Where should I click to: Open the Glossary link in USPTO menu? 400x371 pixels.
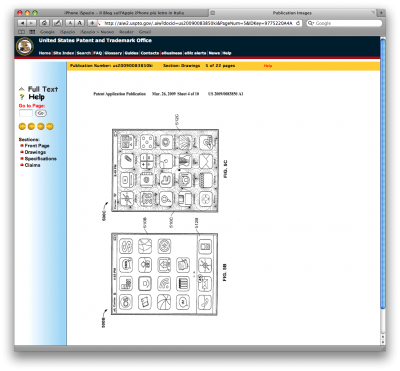pyautogui.click(x=113, y=53)
